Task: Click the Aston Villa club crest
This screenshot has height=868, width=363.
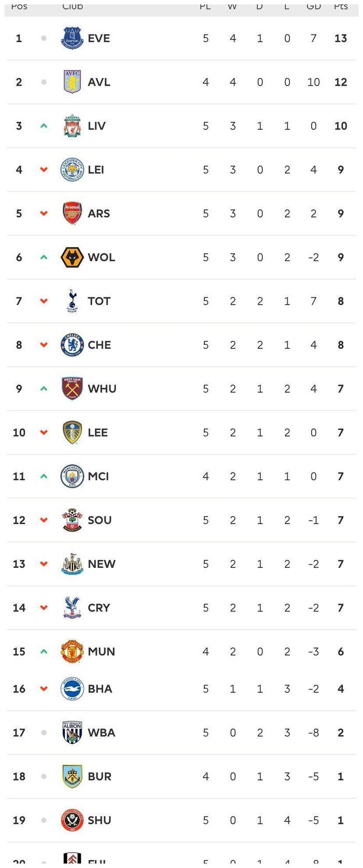Action: 72,82
